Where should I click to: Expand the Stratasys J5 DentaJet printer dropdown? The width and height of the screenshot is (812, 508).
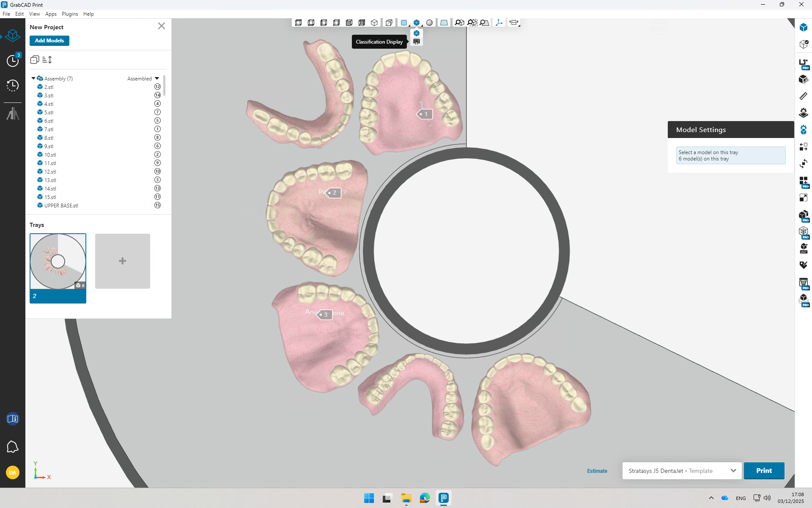tap(733, 471)
